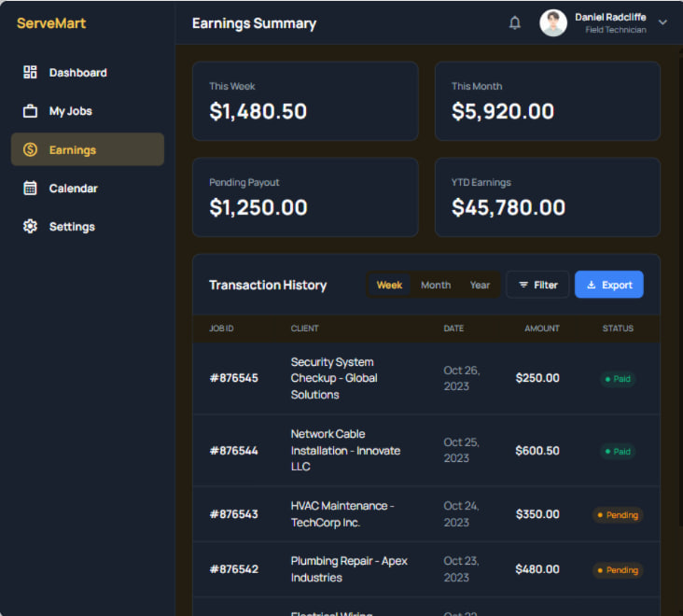Screen dimensions: 683x616
Task: Click the $480.00 amount
Action: pyautogui.click(x=537, y=569)
